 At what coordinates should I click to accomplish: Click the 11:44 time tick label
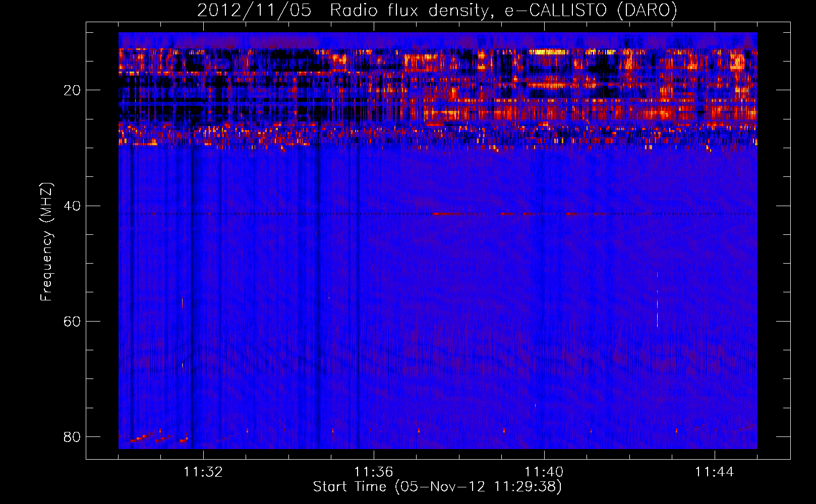(715, 472)
